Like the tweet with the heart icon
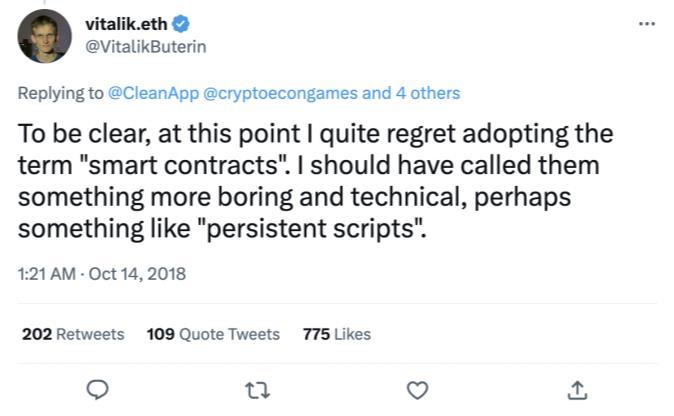The width and height of the screenshot is (674, 416). tap(419, 389)
